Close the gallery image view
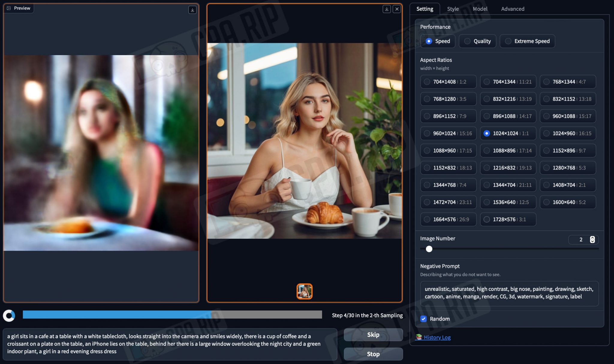614x364 pixels. pos(397,9)
